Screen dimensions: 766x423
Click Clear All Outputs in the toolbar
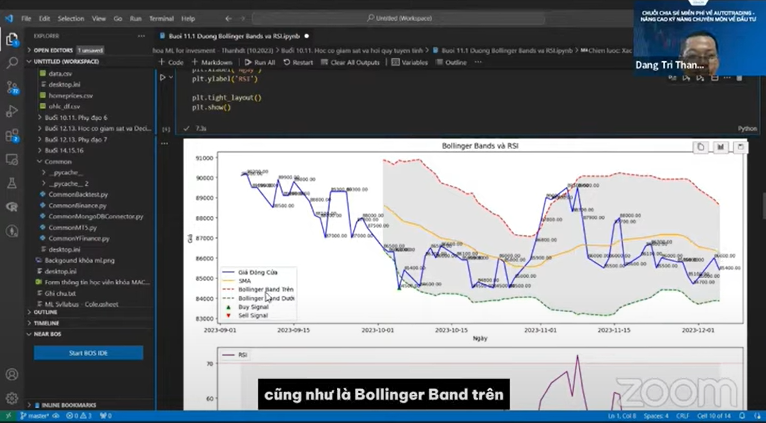(x=350, y=62)
